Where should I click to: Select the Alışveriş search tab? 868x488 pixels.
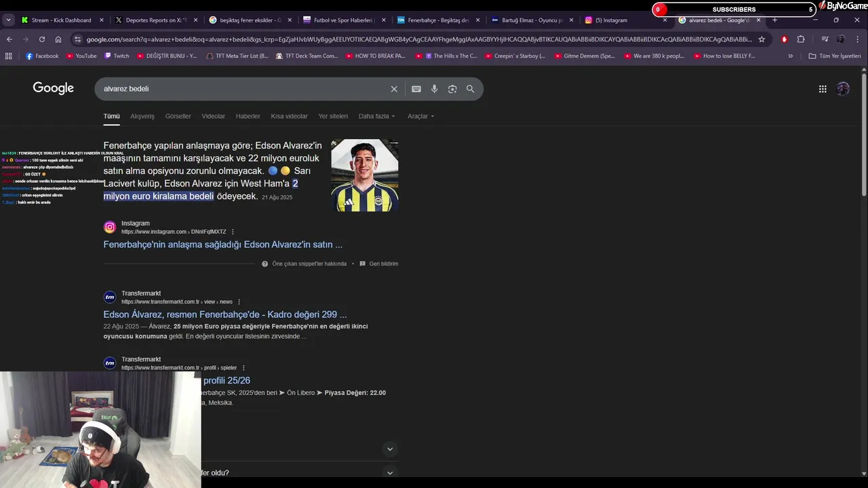tap(142, 116)
